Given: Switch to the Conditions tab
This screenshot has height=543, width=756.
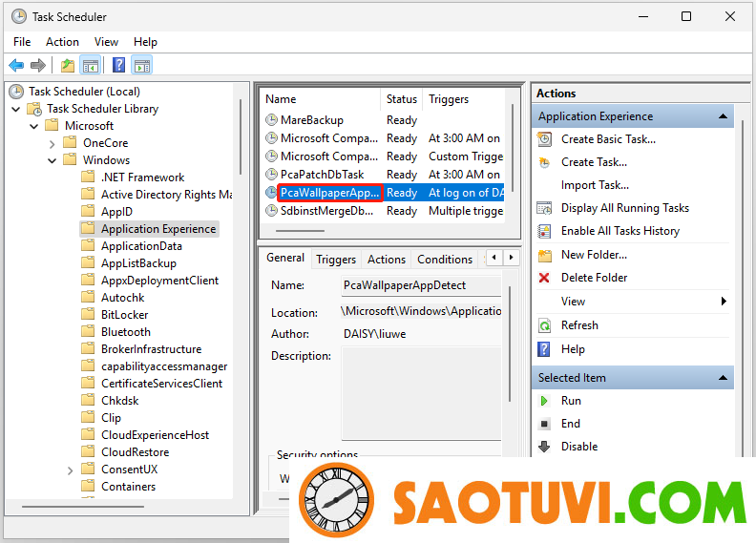Looking at the screenshot, I should point(445,260).
